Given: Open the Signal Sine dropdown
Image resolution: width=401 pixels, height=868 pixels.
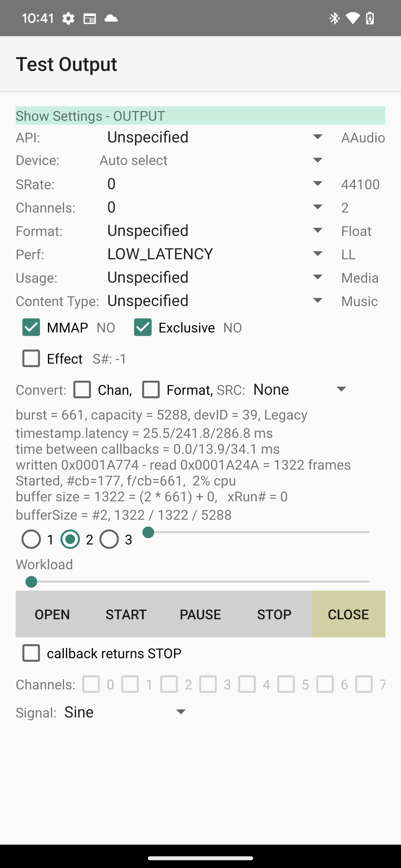Looking at the screenshot, I should coord(181,712).
